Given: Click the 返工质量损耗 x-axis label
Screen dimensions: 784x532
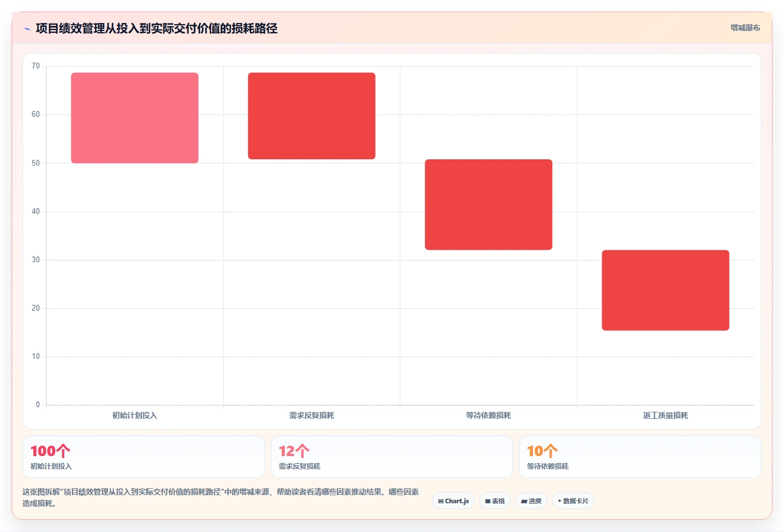Looking at the screenshot, I should coord(666,415).
